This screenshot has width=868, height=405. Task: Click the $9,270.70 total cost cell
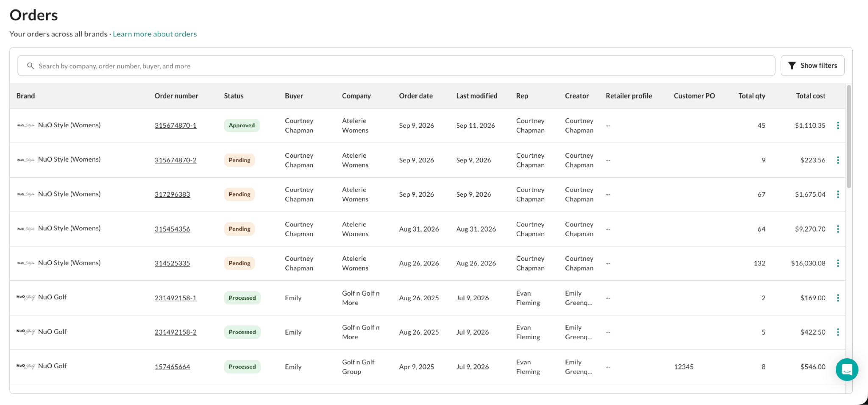810,229
